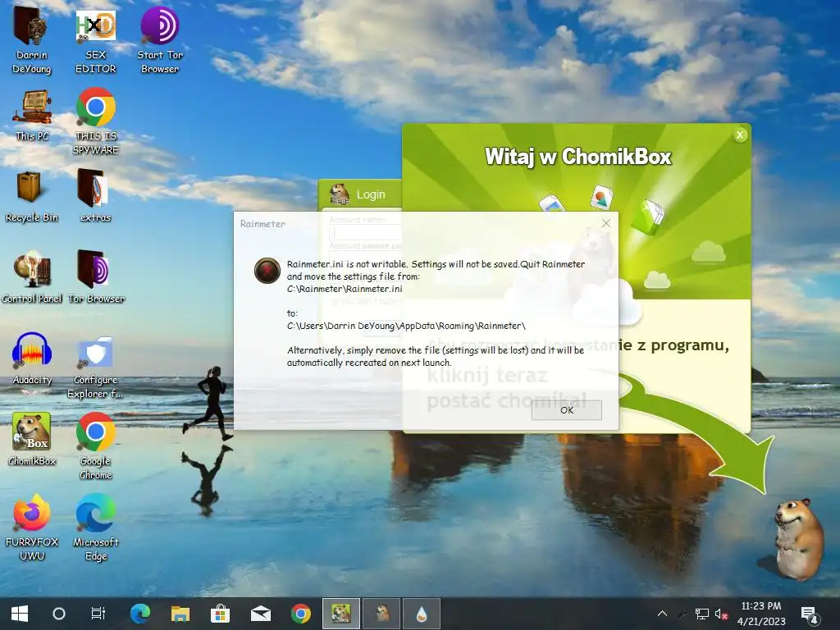This screenshot has width=840, height=630.
Task: Open Google Chrome from the taskbar
Action: pos(300,614)
